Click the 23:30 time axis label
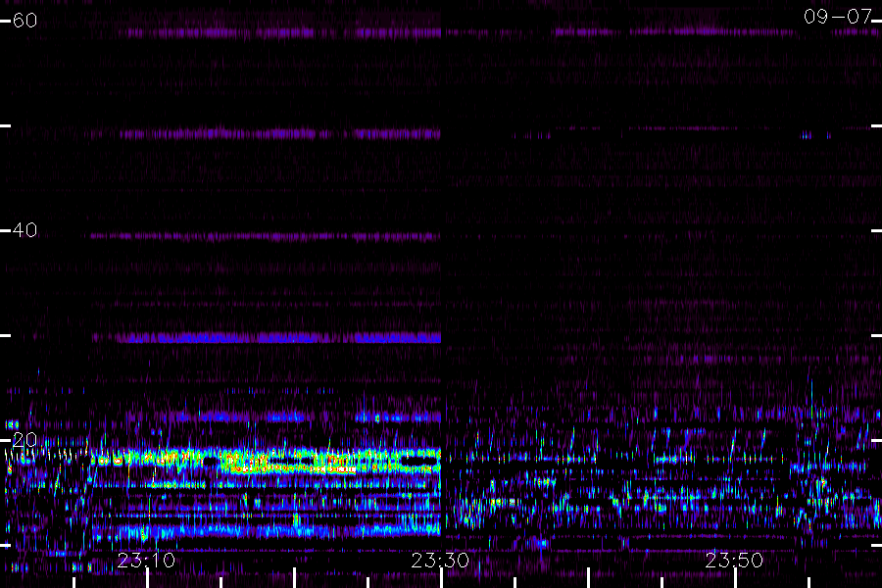This screenshot has width=882, height=588. (440, 560)
